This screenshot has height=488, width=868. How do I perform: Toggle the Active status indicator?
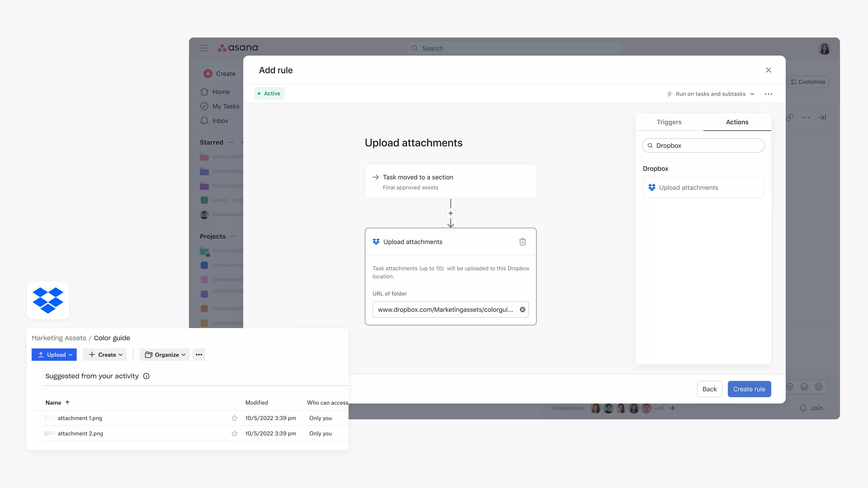(268, 94)
